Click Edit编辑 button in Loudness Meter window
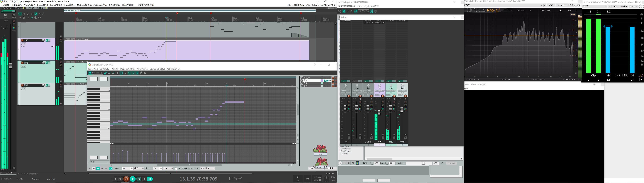 624,6
